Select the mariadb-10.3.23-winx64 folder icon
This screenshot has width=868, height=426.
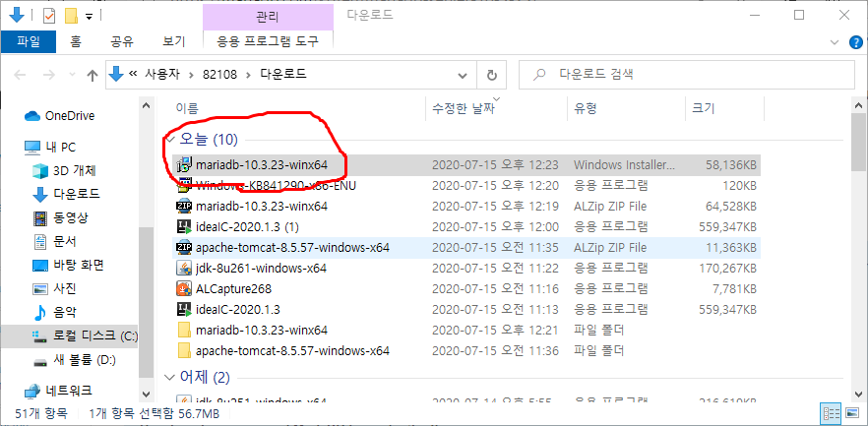point(183,331)
